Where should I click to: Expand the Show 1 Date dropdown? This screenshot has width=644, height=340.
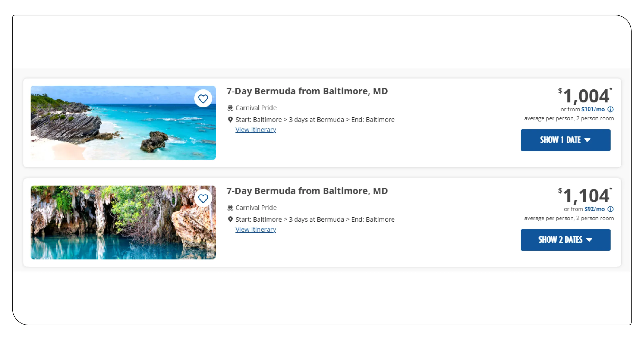pyautogui.click(x=565, y=140)
